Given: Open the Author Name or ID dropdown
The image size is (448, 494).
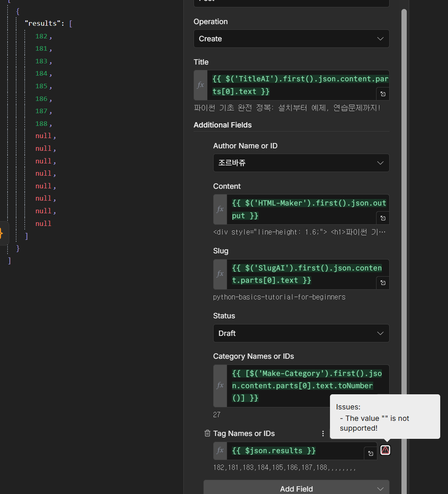Looking at the screenshot, I should [301, 163].
